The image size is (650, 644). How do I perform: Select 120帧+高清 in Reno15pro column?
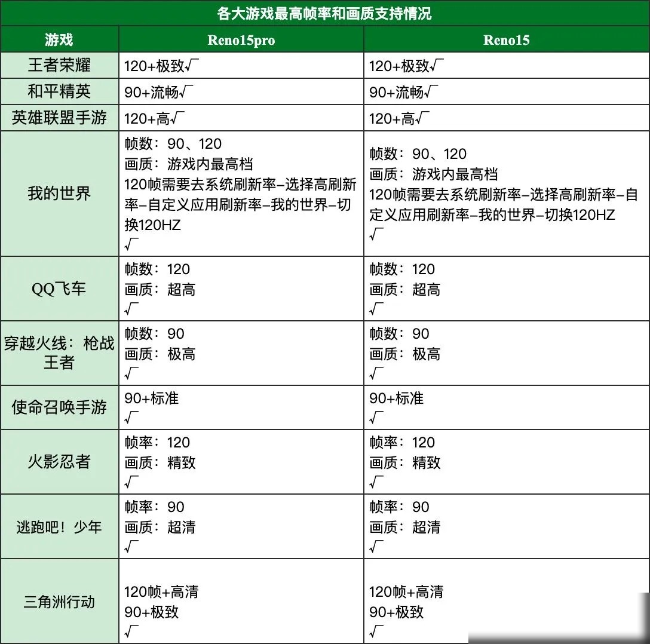click(x=161, y=592)
